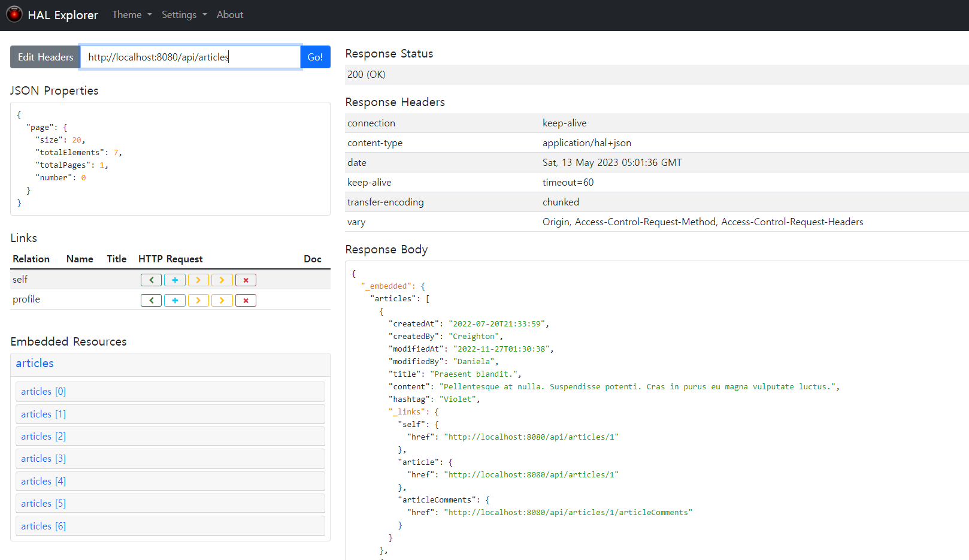Image resolution: width=969 pixels, height=560 pixels.
Task: Click the vary header value text
Action: (x=703, y=222)
